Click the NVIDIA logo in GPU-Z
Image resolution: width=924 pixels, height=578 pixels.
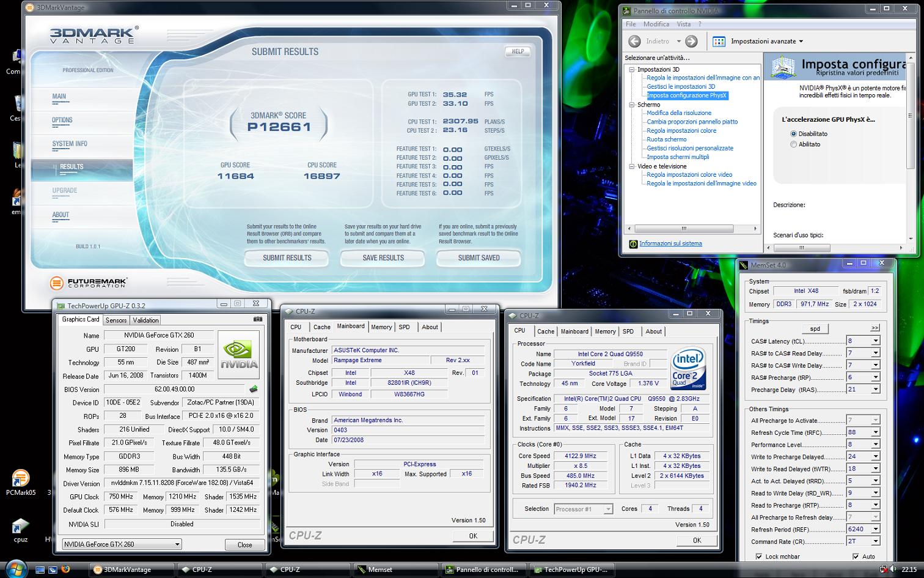tap(239, 354)
